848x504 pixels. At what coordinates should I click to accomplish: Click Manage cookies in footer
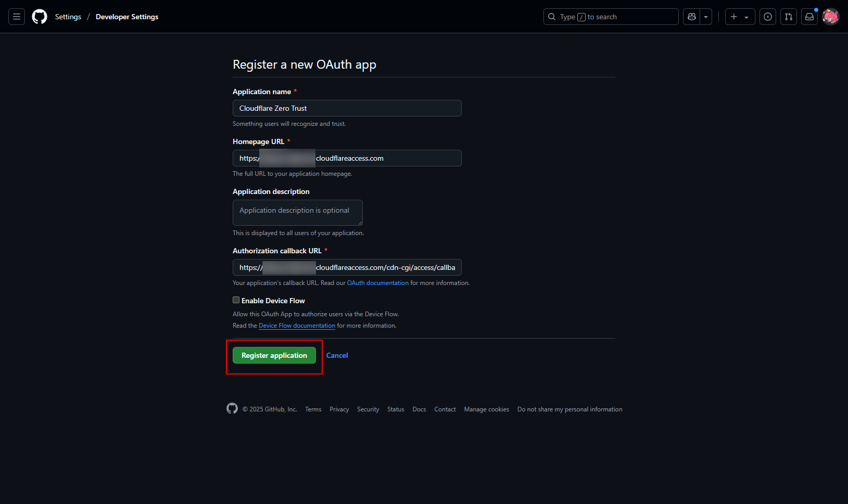487,409
